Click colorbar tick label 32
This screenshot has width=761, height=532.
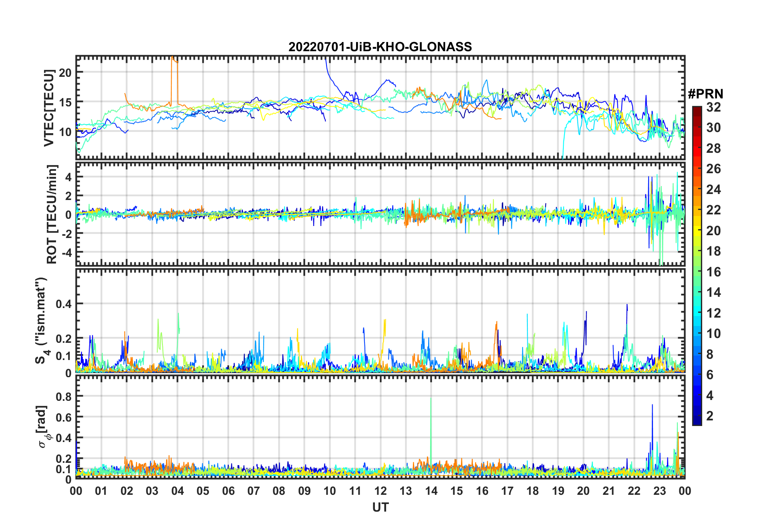(713, 107)
